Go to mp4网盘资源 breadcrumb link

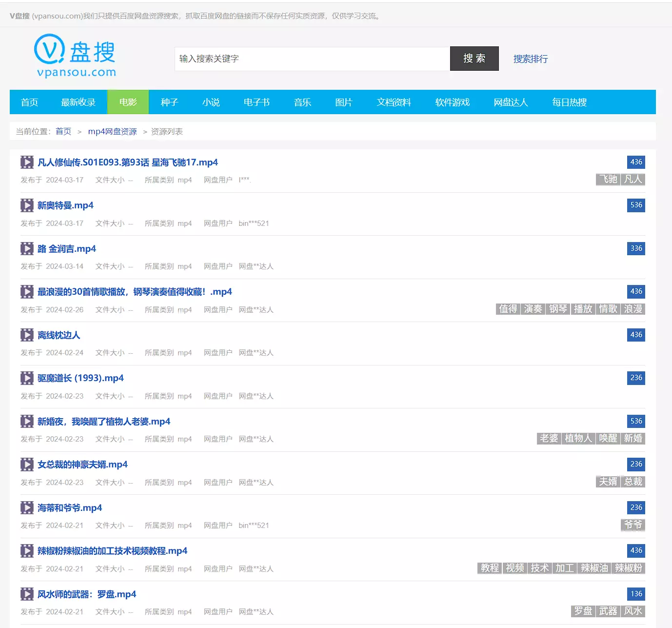click(112, 132)
